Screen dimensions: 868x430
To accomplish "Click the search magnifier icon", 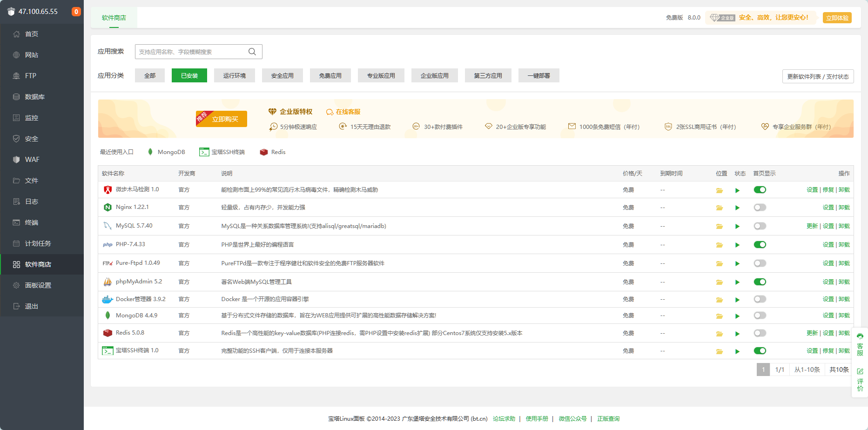I will pyautogui.click(x=252, y=51).
